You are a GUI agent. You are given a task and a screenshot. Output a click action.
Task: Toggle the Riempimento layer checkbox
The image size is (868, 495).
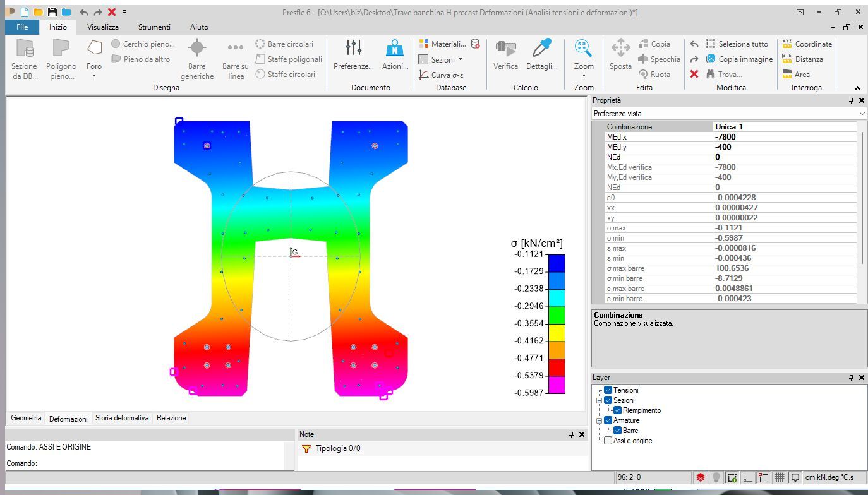[618, 410]
